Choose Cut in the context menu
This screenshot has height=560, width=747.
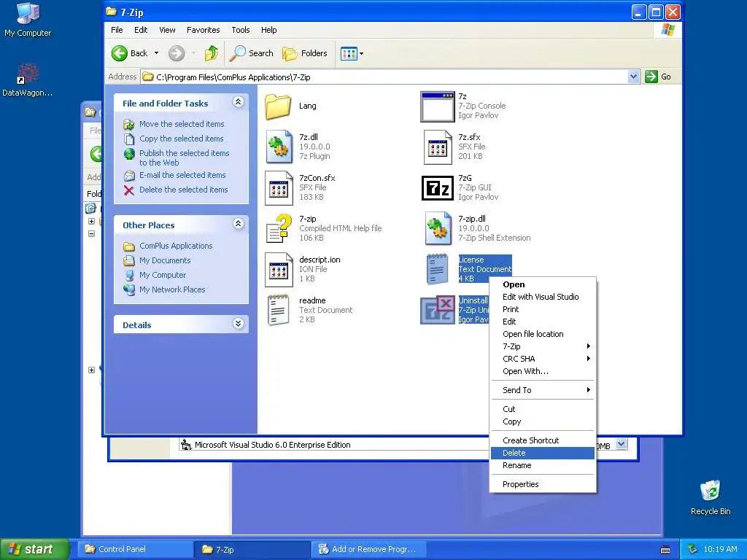543,409
